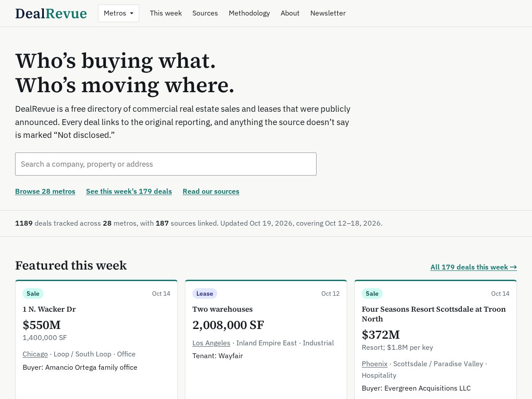Select Buyer: Evergreen Acquisitions LLC text
Screen dimensions: 532x399
tap(416, 388)
